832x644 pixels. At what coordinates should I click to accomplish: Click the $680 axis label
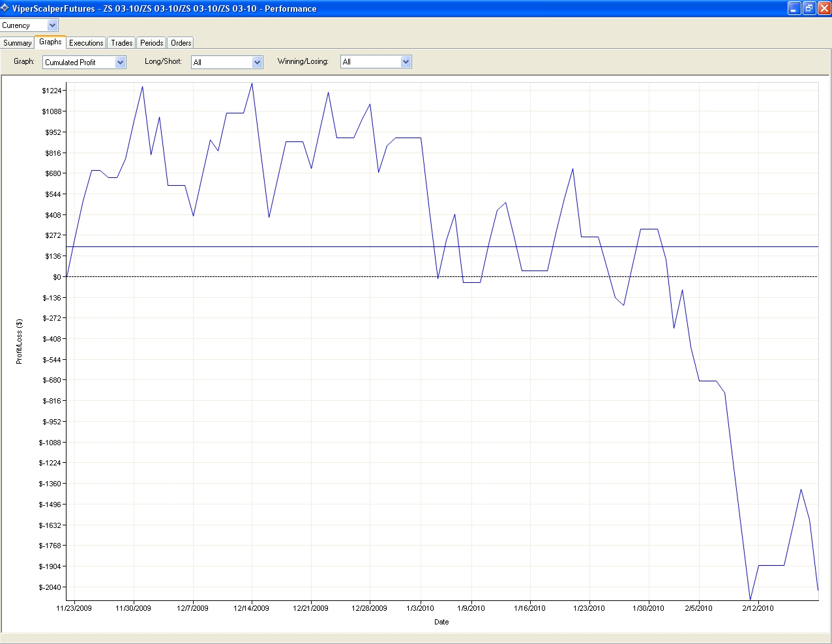pyautogui.click(x=53, y=173)
